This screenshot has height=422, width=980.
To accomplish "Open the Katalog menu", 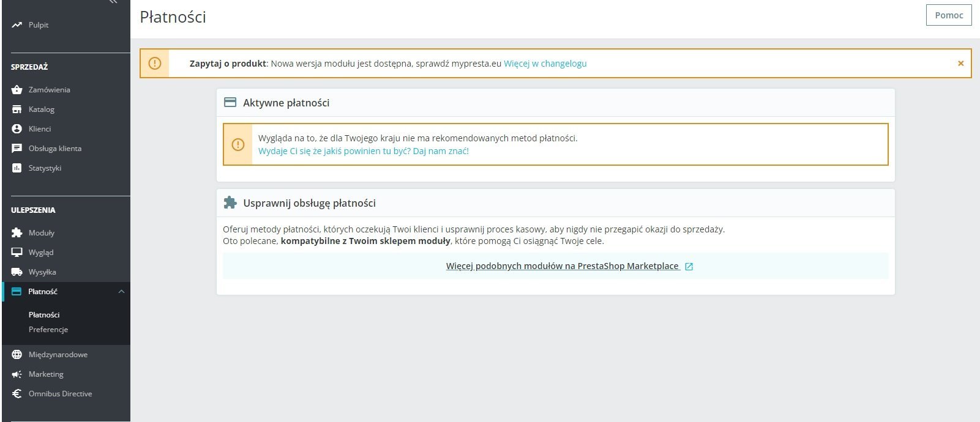I will pos(41,109).
